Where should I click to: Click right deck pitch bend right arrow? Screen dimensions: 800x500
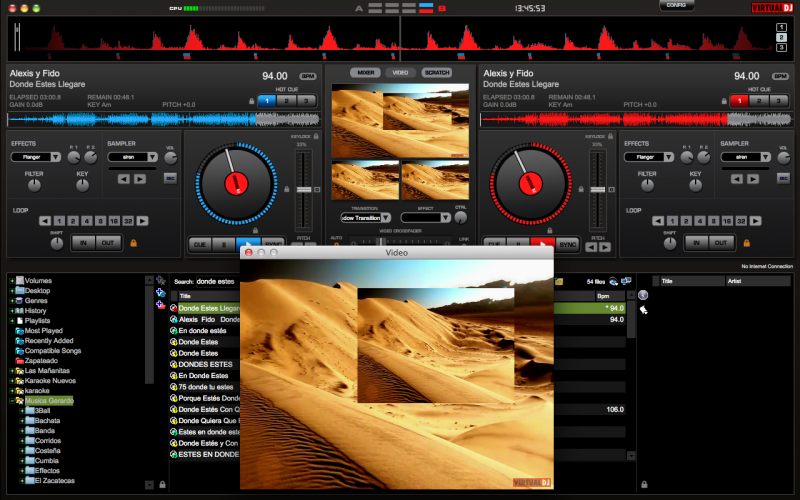click(x=605, y=247)
